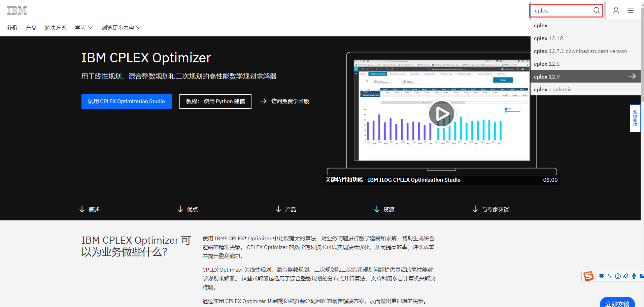Play the CPLEX Optimization Studio video
This screenshot has width=644, height=307.
[x=441, y=114]
